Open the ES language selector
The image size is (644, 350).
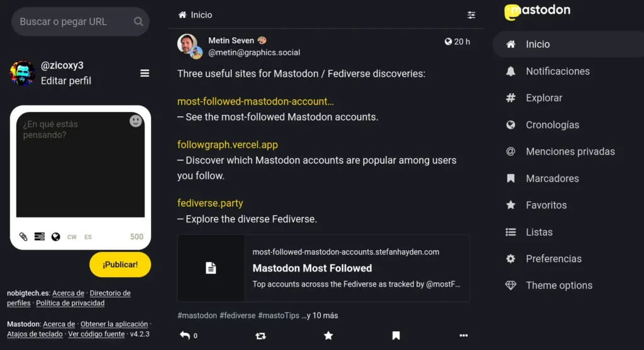[x=88, y=237]
